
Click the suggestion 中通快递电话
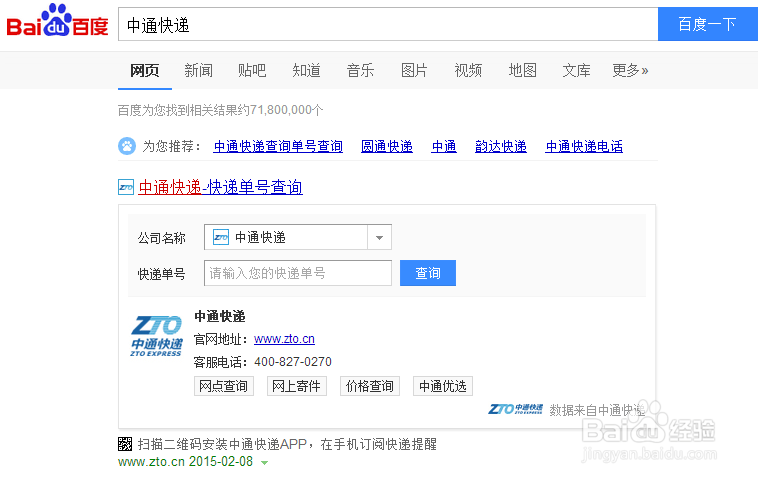(584, 146)
